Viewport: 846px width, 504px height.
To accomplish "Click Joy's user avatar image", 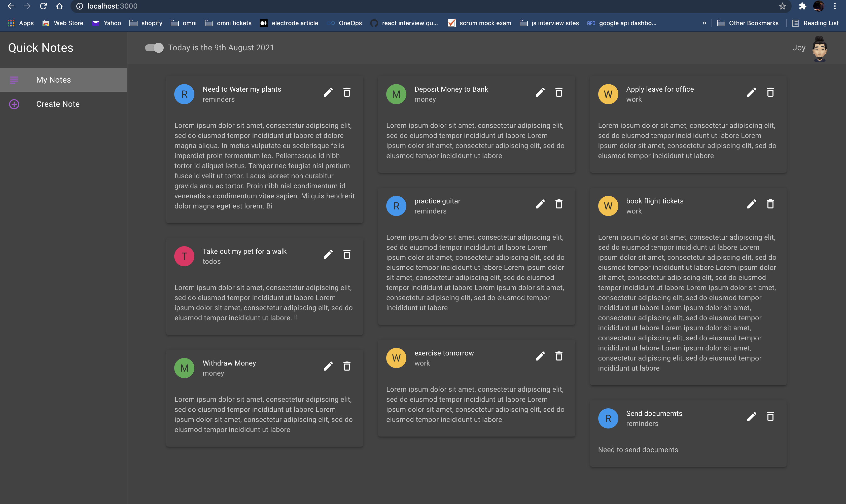I will pyautogui.click(x=820, y=49).
